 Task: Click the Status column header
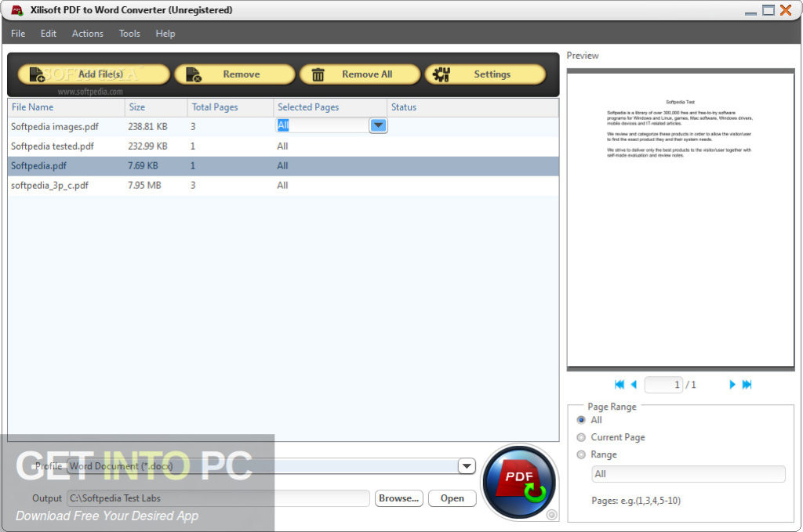tap(473, 107)
